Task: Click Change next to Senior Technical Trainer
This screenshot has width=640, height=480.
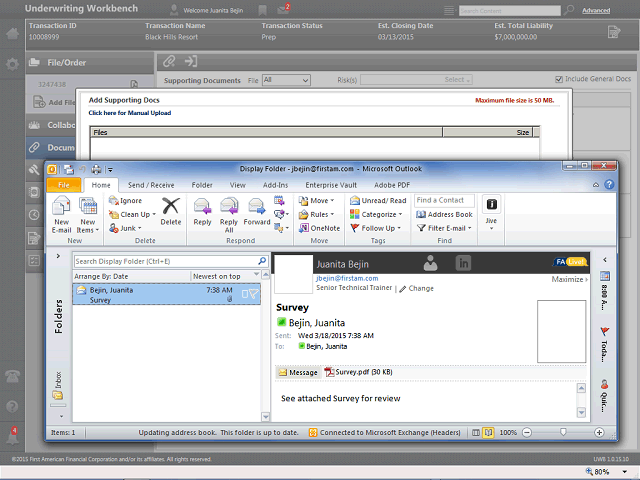Action: [416, 288]
